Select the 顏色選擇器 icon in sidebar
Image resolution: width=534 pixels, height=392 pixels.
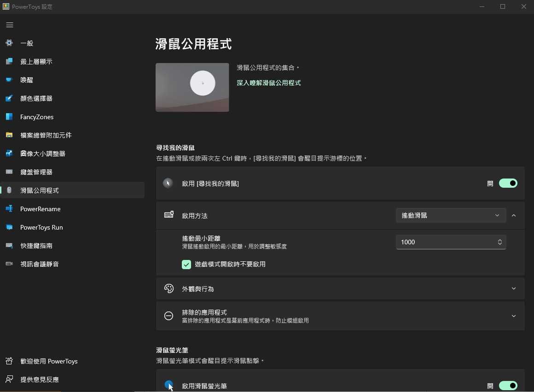(x=9, y=98)
